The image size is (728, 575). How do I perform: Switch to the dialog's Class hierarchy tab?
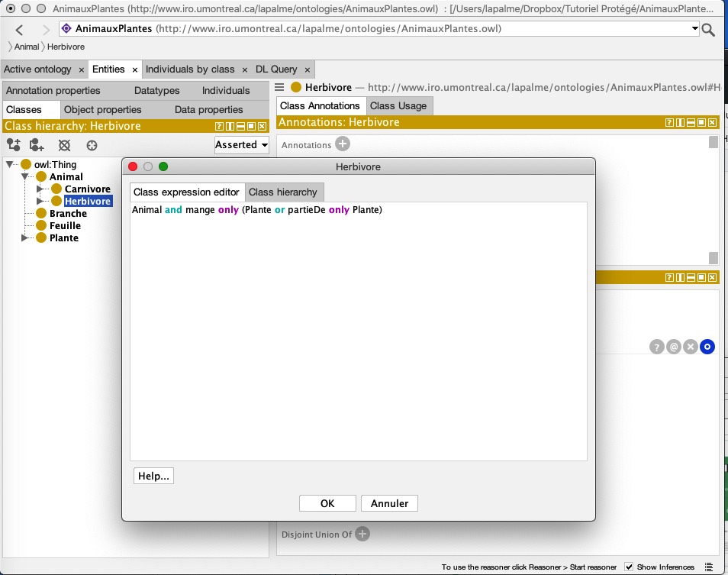(x=282, y=192)
